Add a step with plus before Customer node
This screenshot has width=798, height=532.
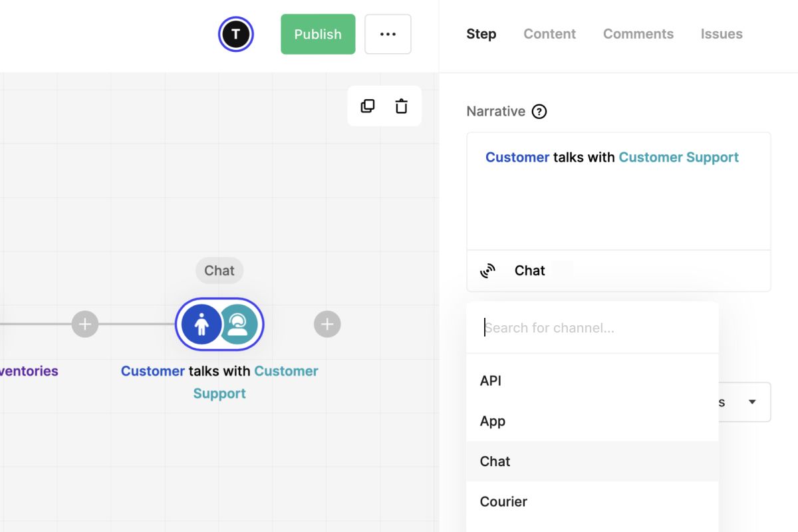pos(85,324)
